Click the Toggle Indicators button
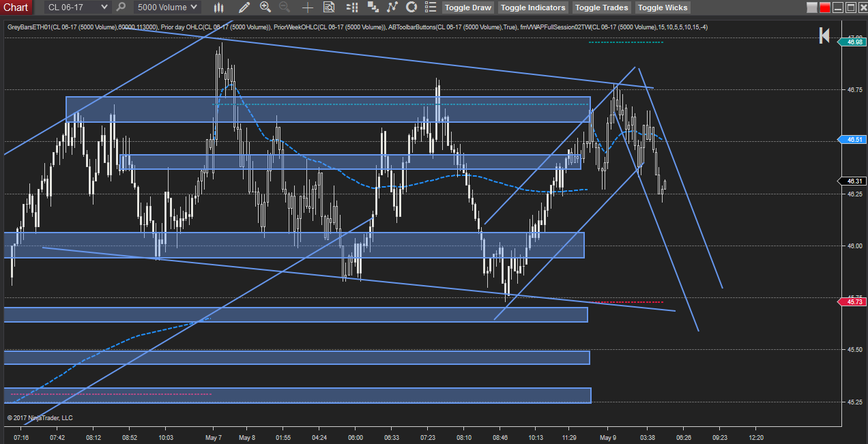 coord(533,8)
